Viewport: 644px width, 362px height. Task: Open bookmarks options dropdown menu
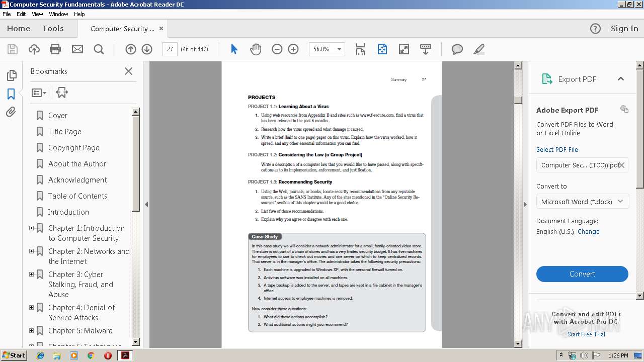pyautogui.click(x=39, y=93)
